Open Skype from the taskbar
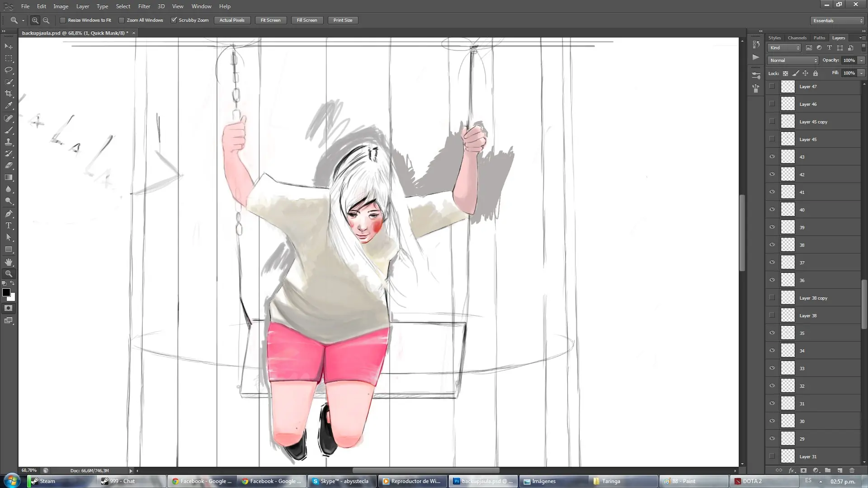 342,481
